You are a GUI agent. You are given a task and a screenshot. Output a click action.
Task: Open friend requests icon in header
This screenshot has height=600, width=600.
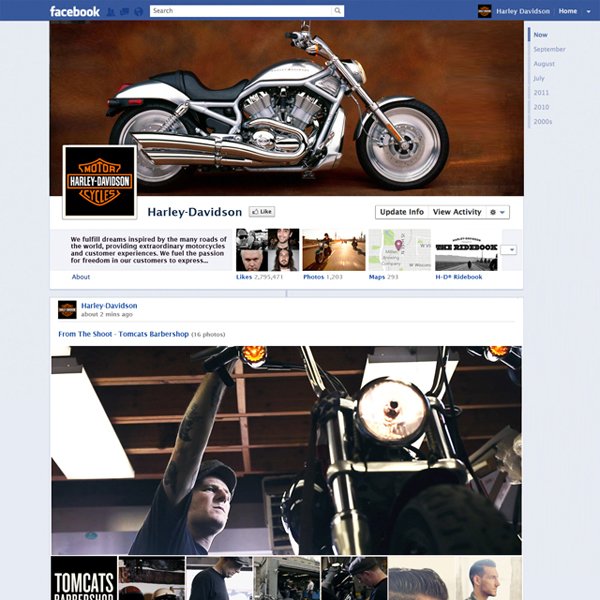(x=111, y=12)
